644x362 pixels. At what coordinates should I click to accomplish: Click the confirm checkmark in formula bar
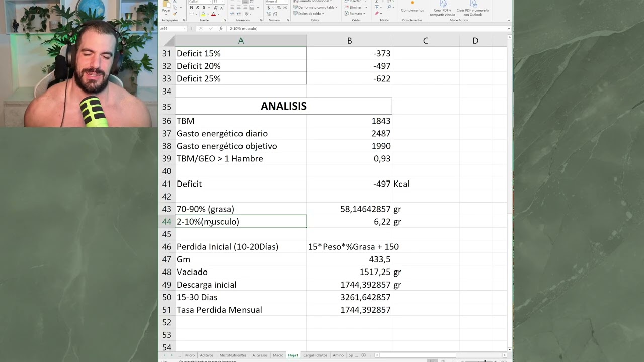(211, 29)
